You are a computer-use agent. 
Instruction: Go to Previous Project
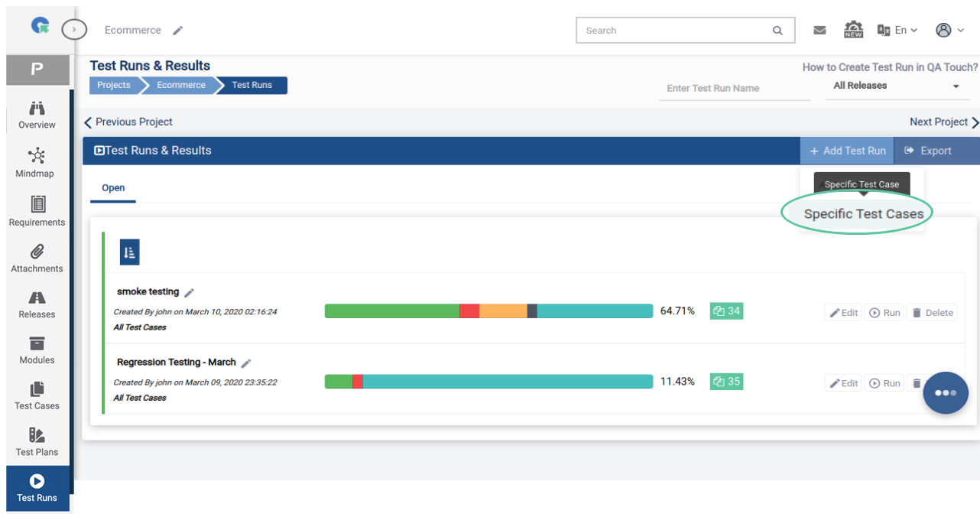click(x=128, y=122)
